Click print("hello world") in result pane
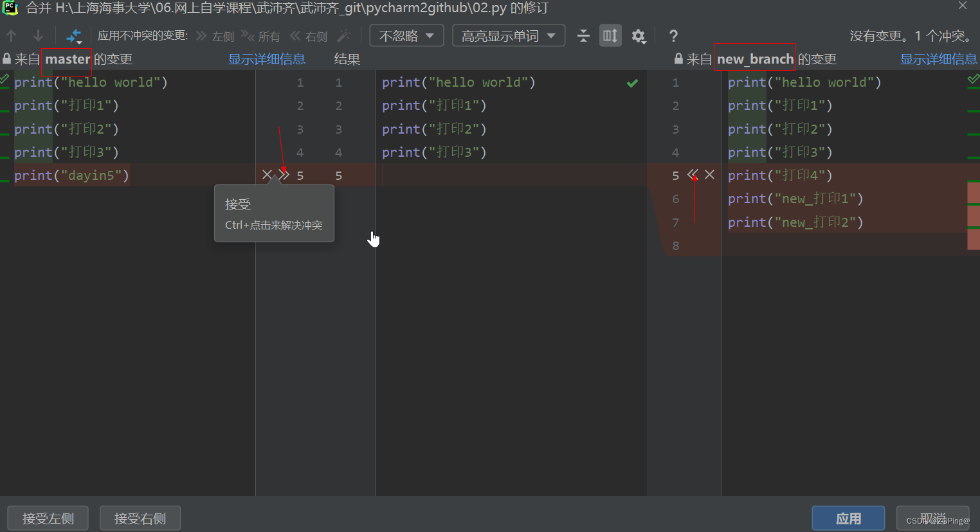980x532 pixels. click(458, 83)
